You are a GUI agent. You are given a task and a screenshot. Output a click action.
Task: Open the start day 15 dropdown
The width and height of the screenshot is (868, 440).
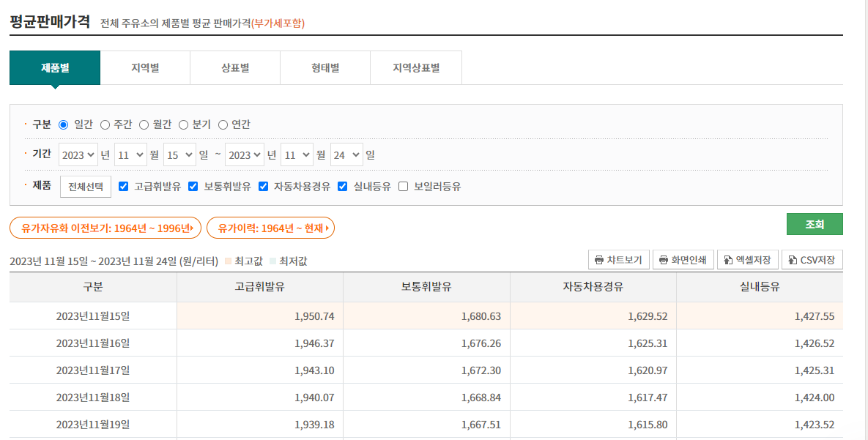click(x=180, y=155)
